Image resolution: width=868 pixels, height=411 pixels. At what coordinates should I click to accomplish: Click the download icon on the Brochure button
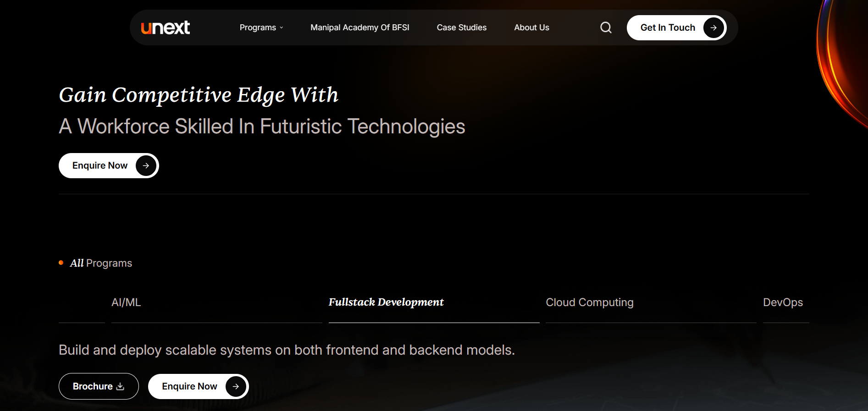pos(120,386)
